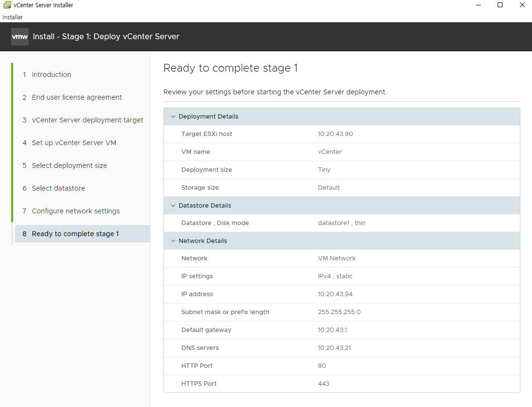Click the IP settings value IPv4 , static
532x407 pixels.
335,276
